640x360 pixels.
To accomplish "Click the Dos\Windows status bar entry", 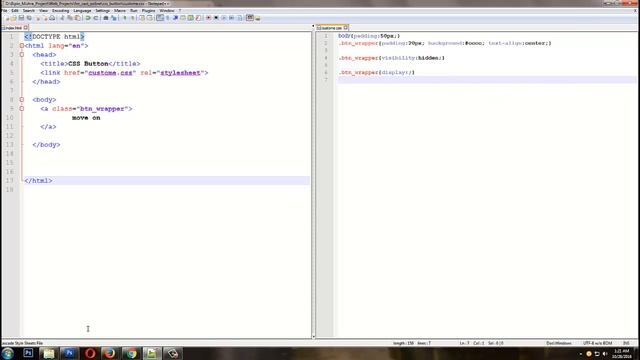I will click(x=559, y=343).
